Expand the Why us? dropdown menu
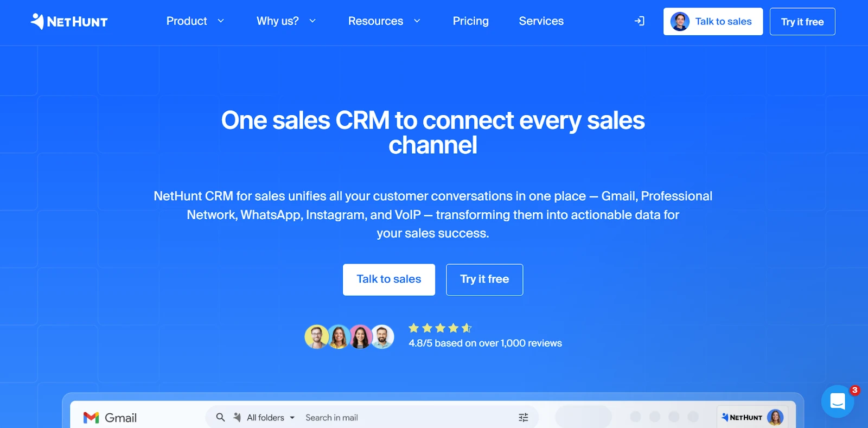This screenshot has width=868, height=428. pos(286,21)
